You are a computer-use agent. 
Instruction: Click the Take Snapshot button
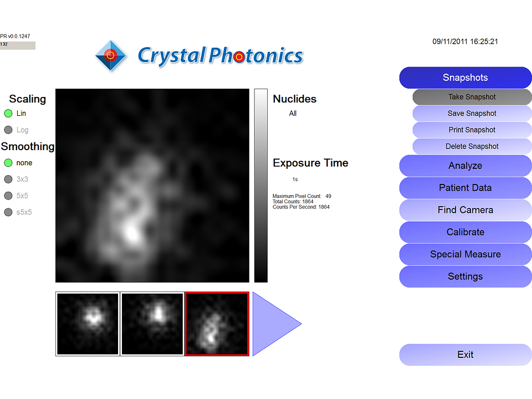[x=472, y=97]
